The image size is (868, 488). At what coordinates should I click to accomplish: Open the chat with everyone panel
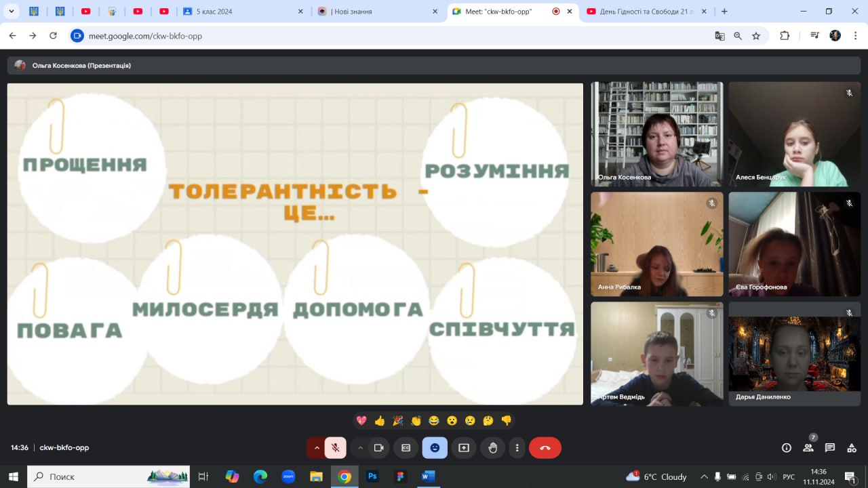coord(830,448)
